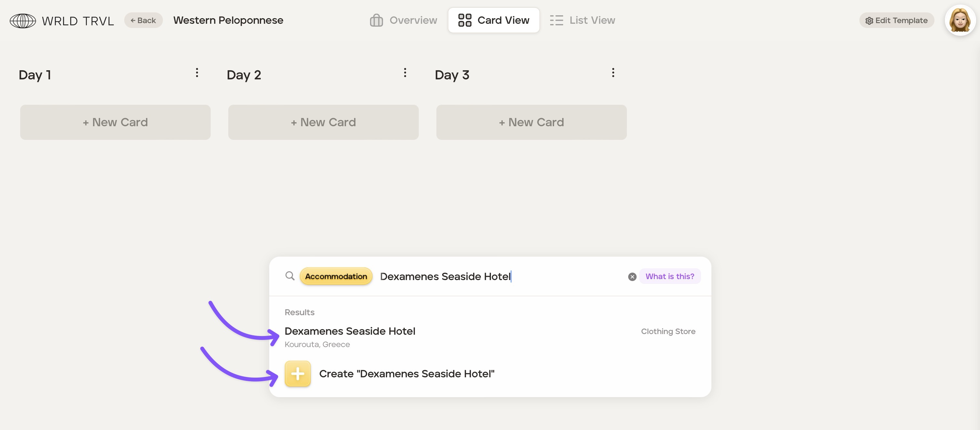Viewport: 980px width, 430px height.
Task: Select Dexamenes Seaside Hotel, Kourouta result
Action: [350, 336]
